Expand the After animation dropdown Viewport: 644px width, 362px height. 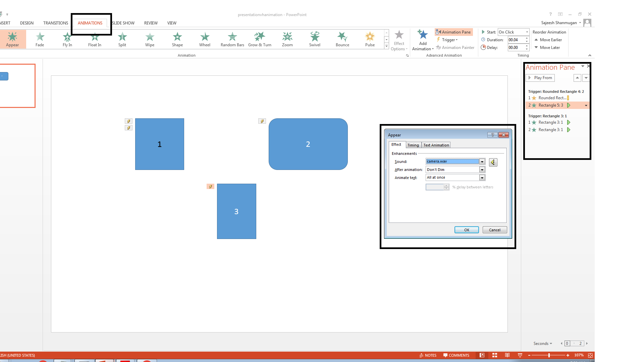click(x=482, y=170)
